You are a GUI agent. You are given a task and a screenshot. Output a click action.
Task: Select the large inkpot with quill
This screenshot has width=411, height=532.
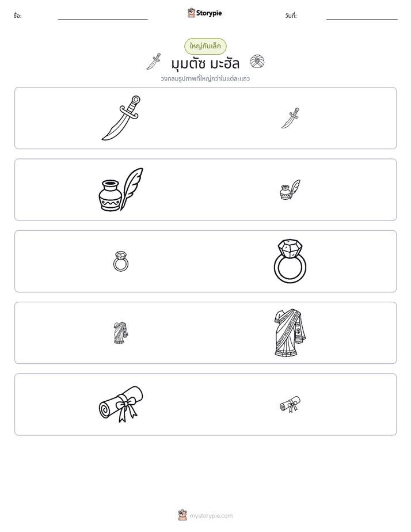point(121,189)
